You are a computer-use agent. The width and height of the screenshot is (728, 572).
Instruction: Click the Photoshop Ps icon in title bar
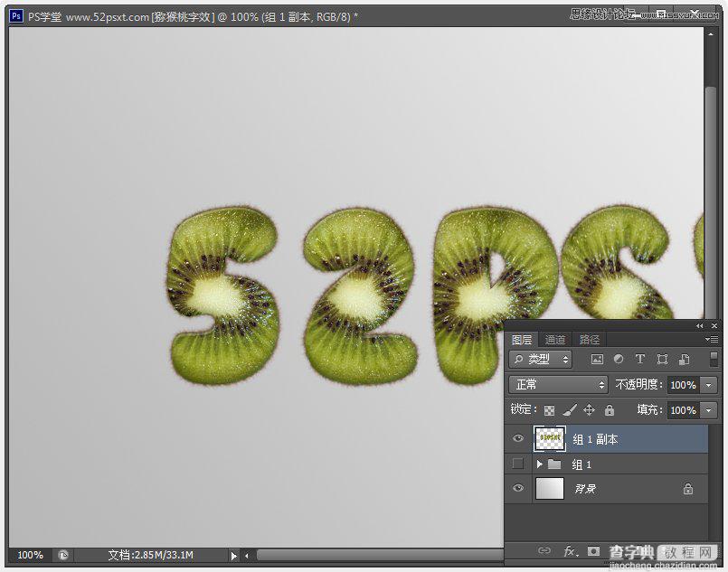pos(16,16)
